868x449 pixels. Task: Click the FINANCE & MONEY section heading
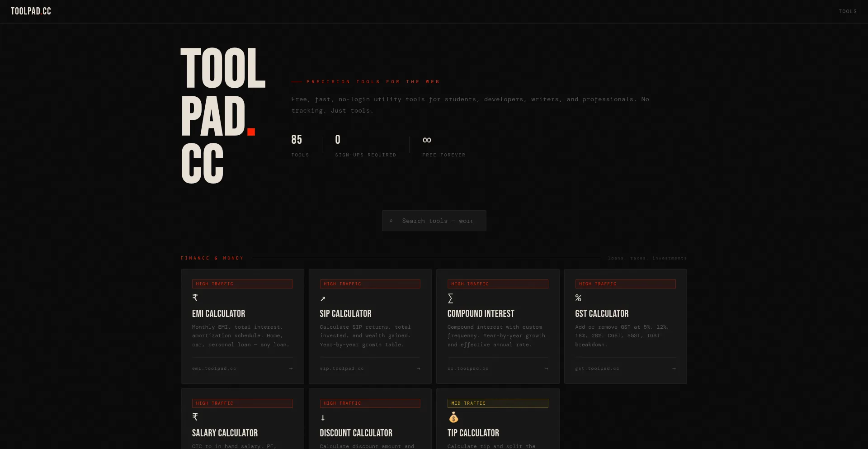212,258
